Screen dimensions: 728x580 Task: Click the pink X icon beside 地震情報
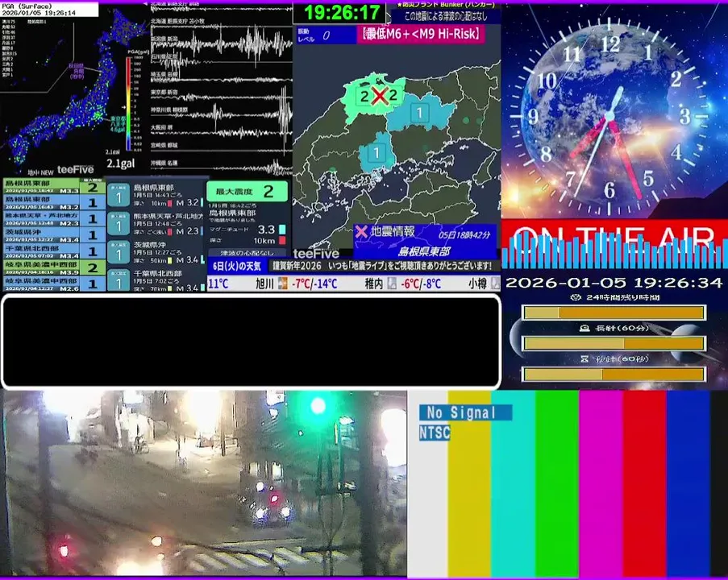(361, 231)
